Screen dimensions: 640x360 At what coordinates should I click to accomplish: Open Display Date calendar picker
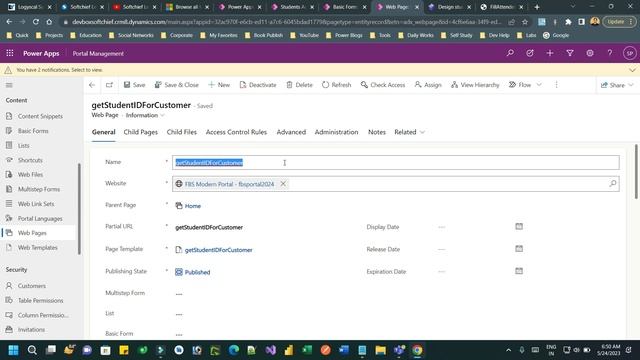519,227
